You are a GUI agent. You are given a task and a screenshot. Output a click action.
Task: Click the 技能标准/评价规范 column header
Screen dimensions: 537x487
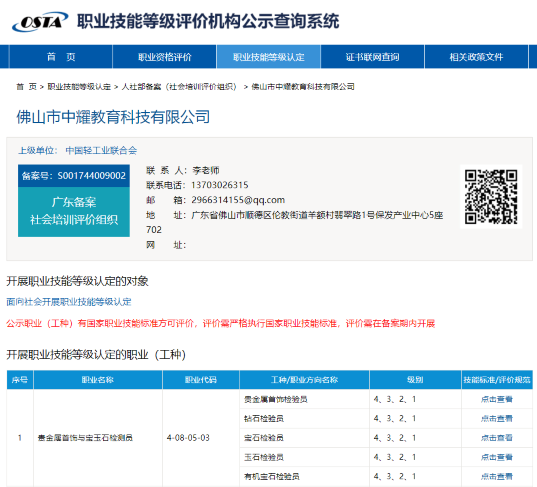click(x=497, y=379)
